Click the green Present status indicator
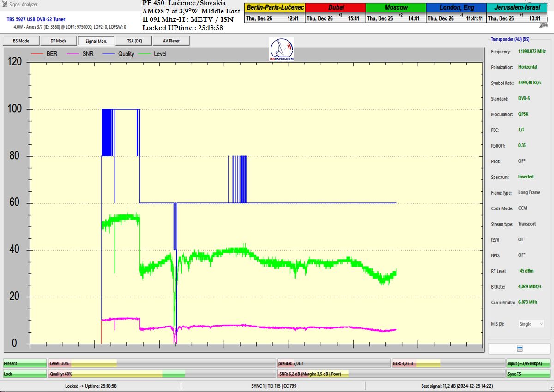Viewport: 554px width, 392px height. [x=24, y=363]
